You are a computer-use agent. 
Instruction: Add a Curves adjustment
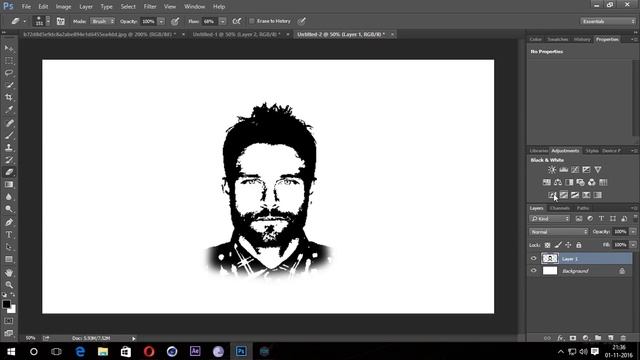pyautogui.click(x=575, y=170)
